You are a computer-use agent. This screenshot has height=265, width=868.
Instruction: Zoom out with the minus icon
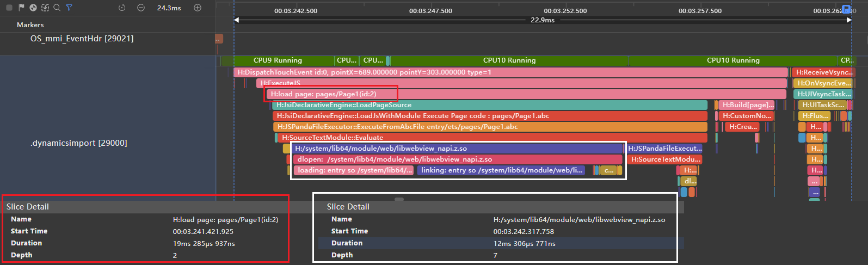tap(141, 8)
